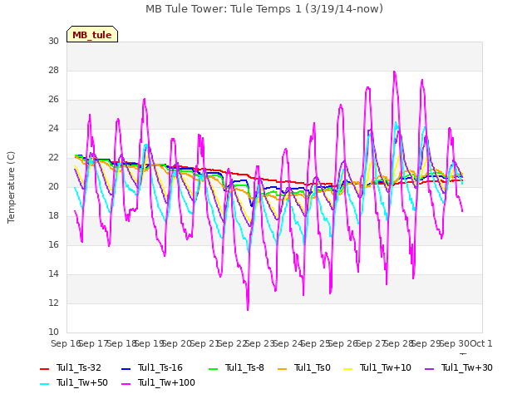Select the Tul1_Tw+10 legend label
532x399 pixels.
(386, 367)
